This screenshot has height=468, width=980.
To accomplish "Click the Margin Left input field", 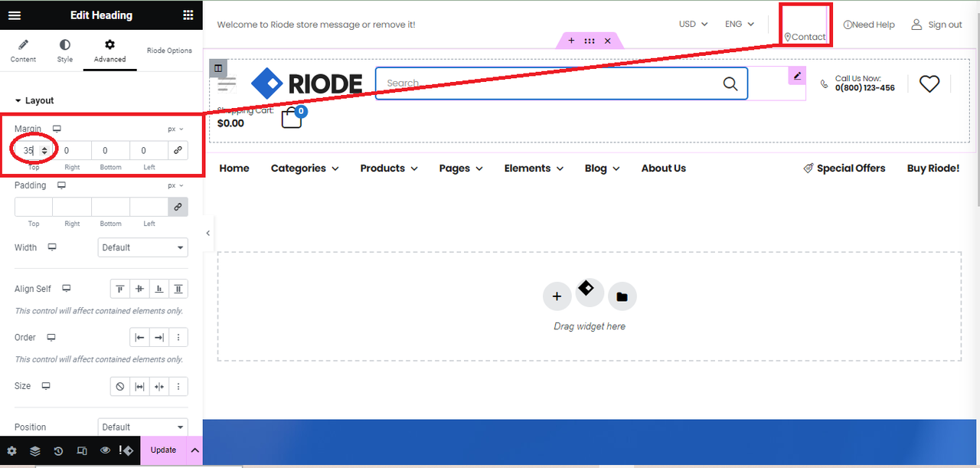I will click(149, 151).
